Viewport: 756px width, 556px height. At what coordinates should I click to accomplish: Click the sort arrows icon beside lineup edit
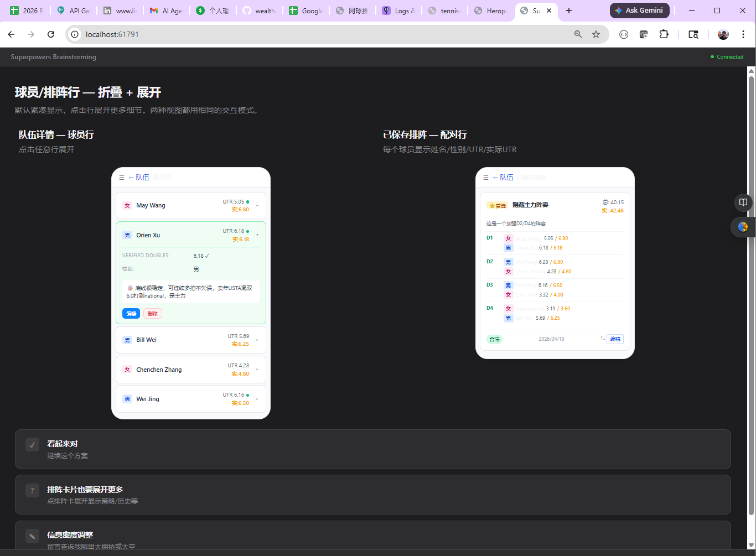[603, 339]
